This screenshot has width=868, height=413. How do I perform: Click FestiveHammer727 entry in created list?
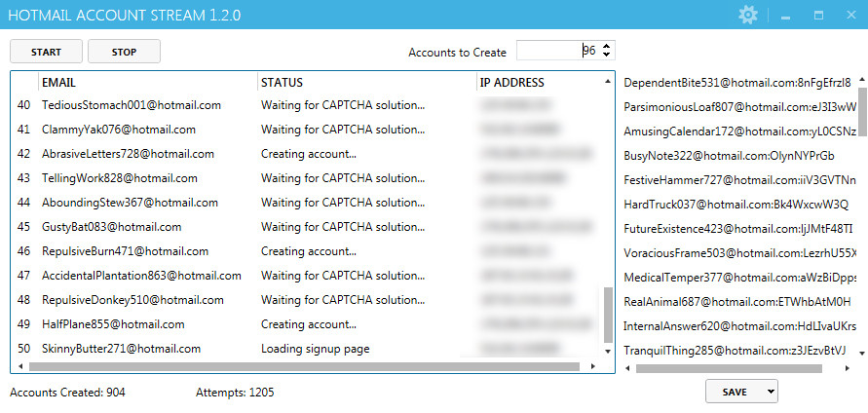740,180
